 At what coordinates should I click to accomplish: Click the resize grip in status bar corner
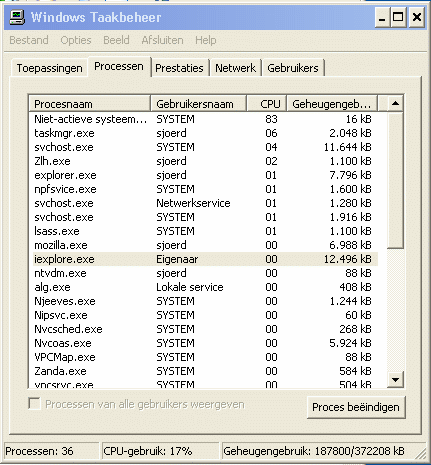(420, 453)
